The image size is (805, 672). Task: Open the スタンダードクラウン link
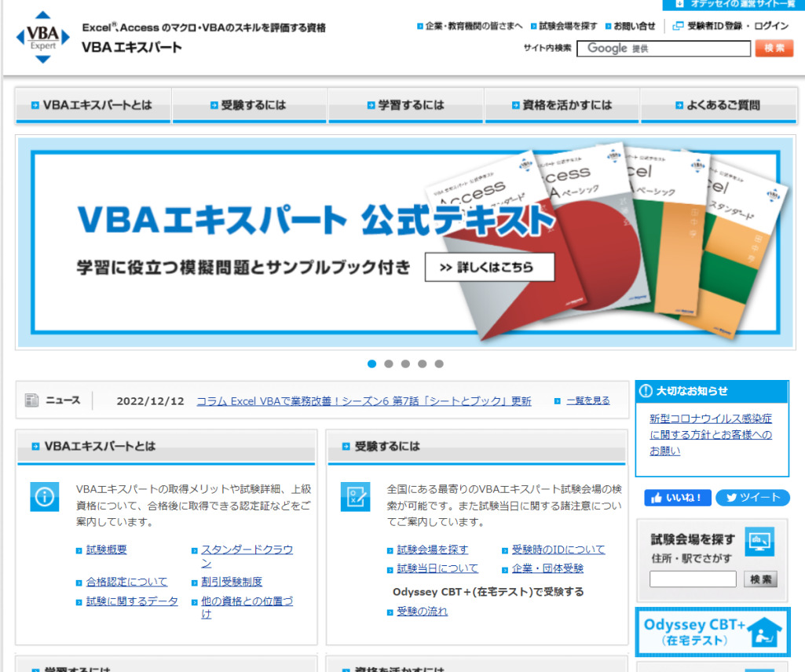[247, 556]
